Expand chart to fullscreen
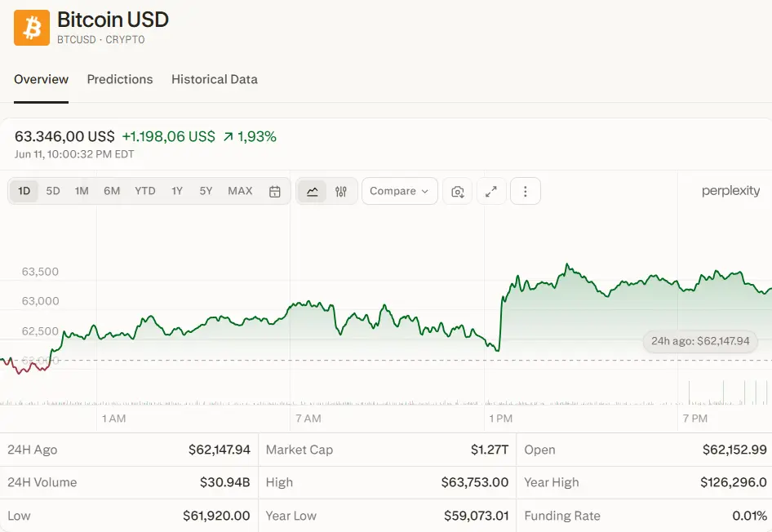The width and height of the screenshot is (772, 532). click(x=491, y=192)
